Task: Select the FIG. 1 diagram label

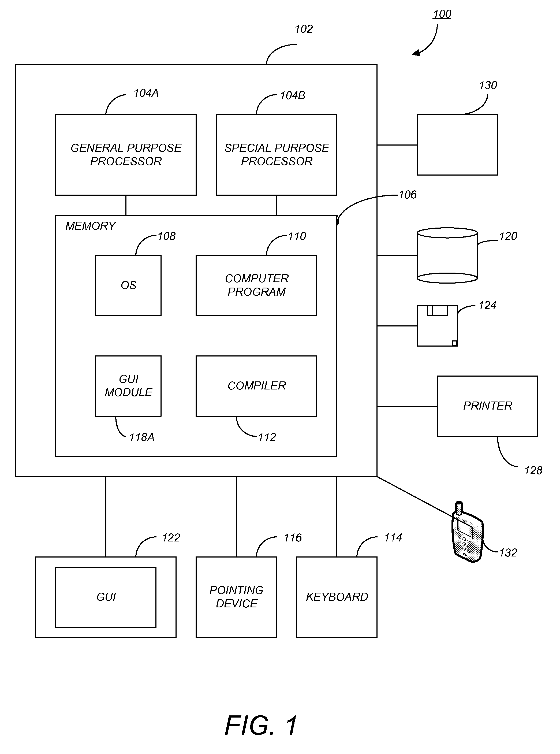Action: [x=281, y=715]
